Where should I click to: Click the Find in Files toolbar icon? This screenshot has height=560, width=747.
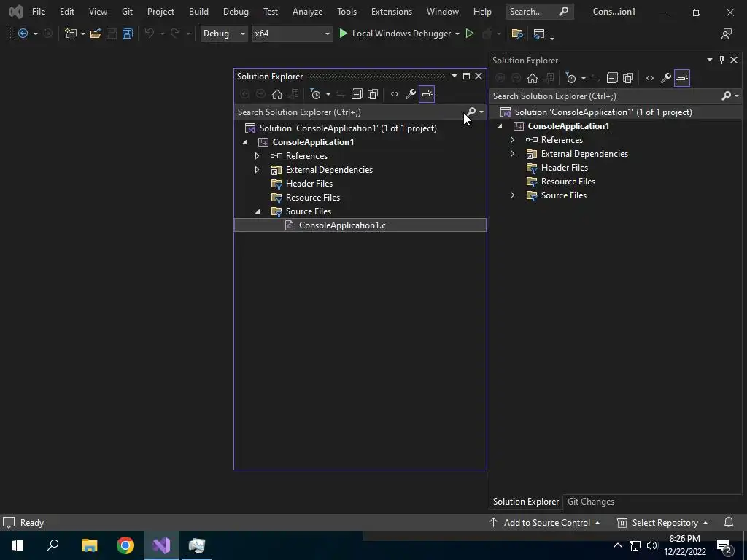(517, 34)
